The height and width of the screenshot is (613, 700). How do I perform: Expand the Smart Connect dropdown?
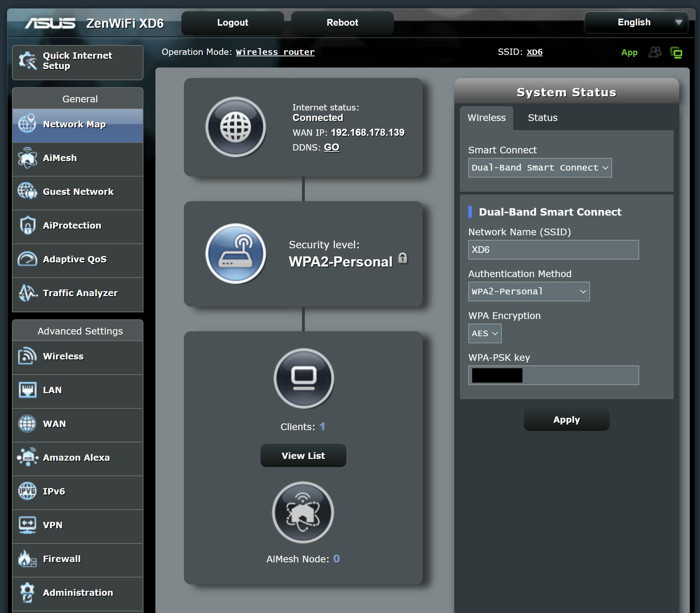click(540, 168)
